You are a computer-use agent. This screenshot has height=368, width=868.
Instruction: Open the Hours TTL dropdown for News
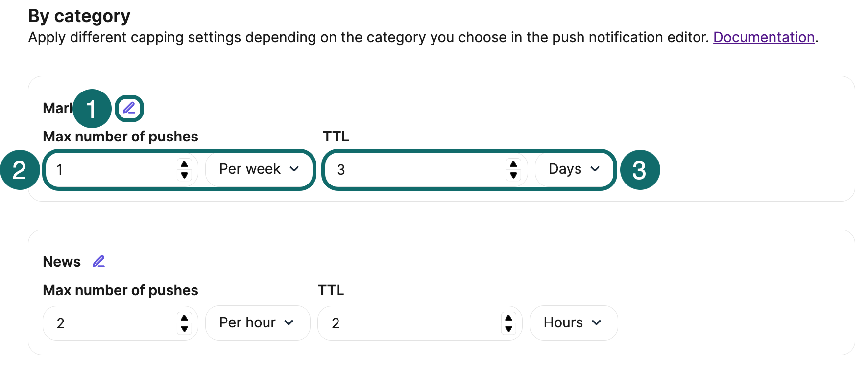pyautogui.click(x=573, y=322)
